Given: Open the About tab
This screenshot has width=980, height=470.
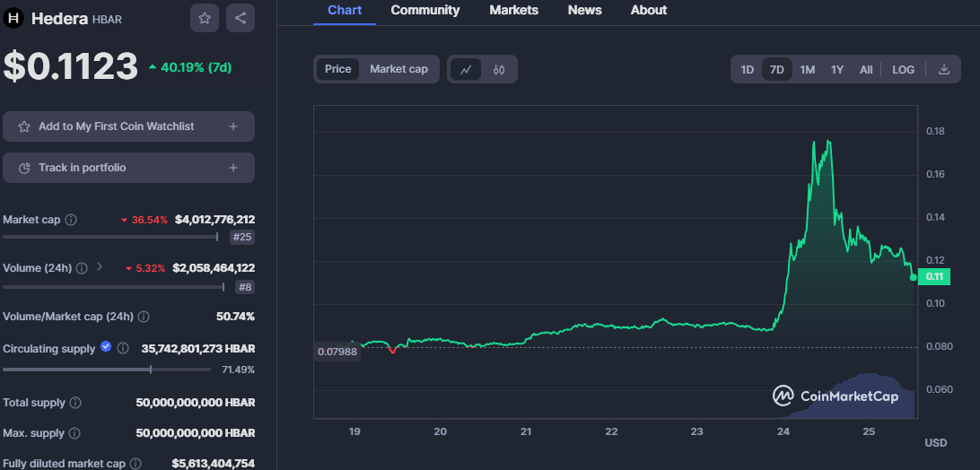Looking at the screenshot, I should 649,11.
